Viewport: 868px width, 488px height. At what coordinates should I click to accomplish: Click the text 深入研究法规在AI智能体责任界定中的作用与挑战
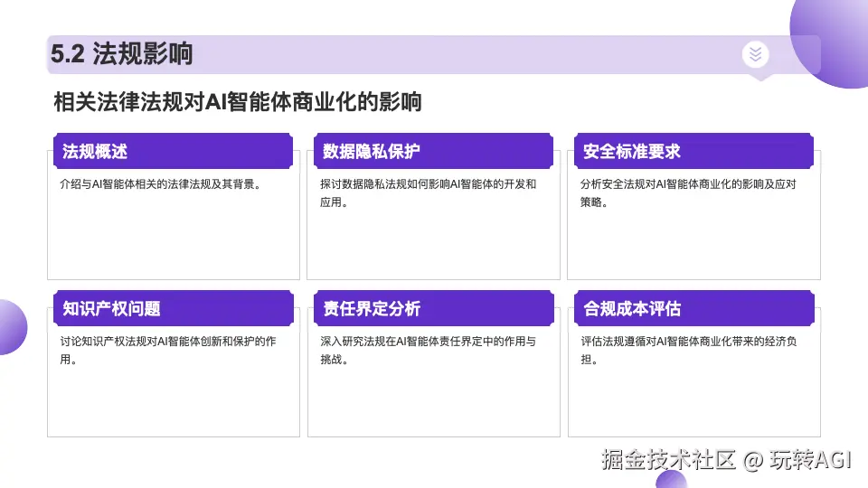pyautogui.click(x=428, y=351)
